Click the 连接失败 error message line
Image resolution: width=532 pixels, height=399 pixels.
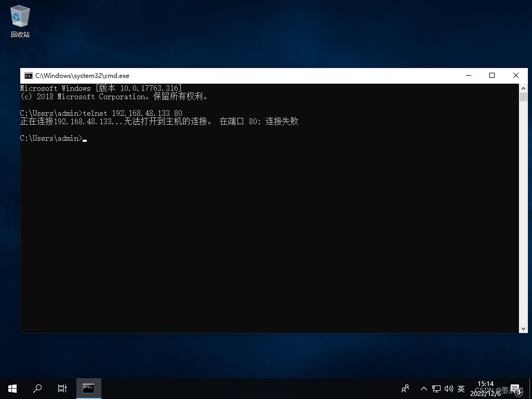tap(159, 121)
